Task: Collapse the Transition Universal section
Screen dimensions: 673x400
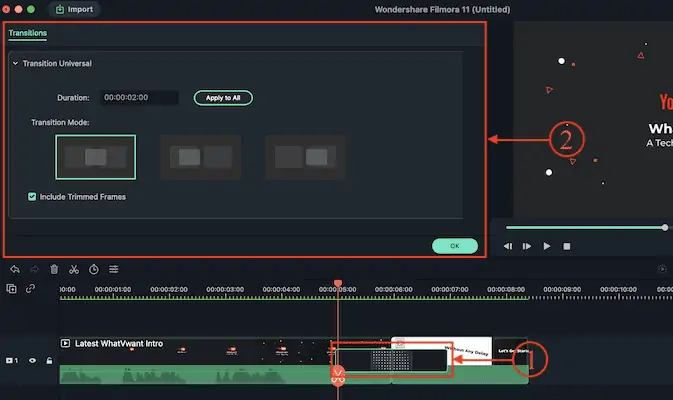Action: point(15,64)
